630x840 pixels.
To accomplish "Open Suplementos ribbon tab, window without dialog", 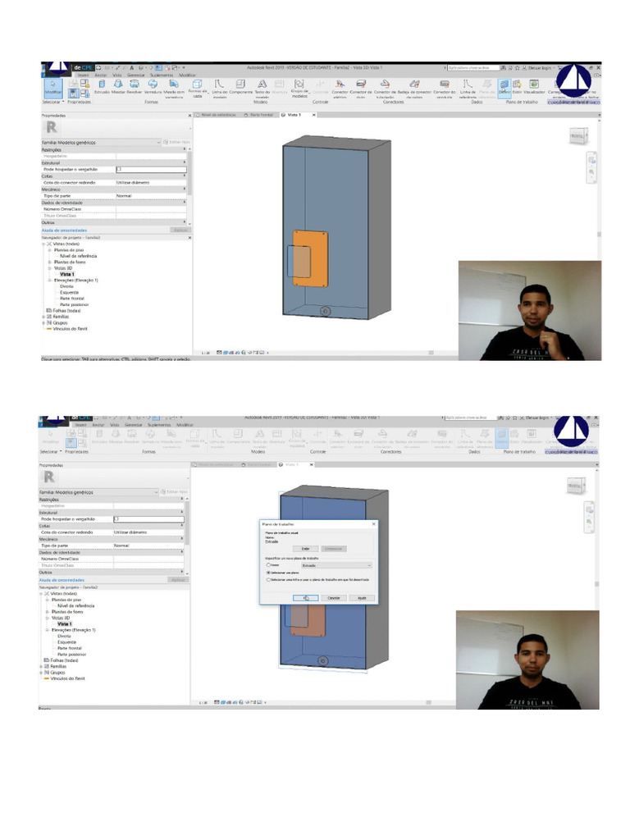I will coord(162,75).
